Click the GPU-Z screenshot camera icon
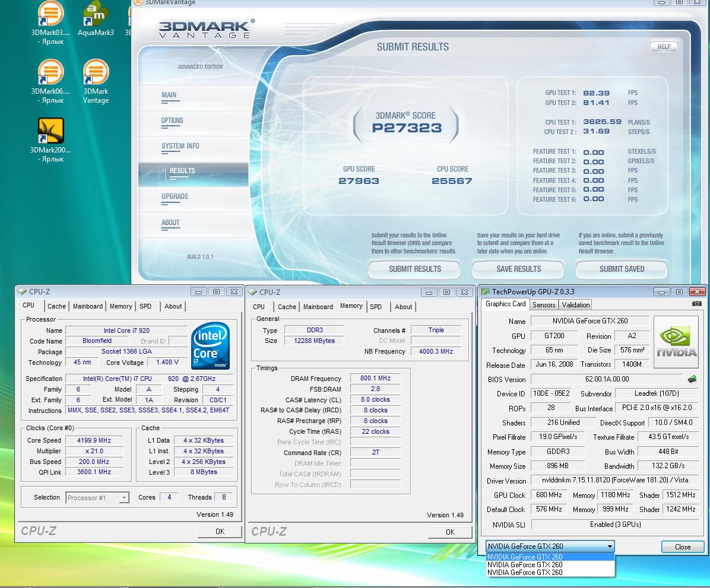710x588 pixels. tap(697, 304)
